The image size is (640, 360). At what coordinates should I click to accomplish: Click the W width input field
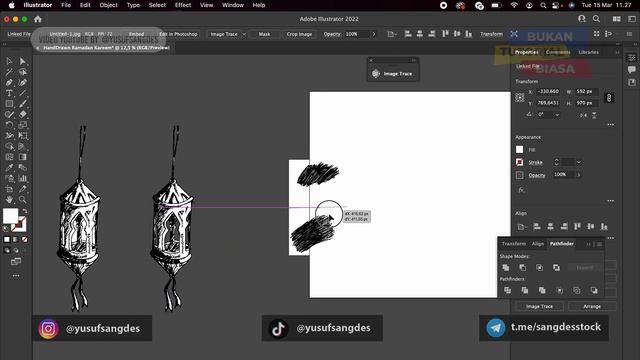(x=587, y=91)
